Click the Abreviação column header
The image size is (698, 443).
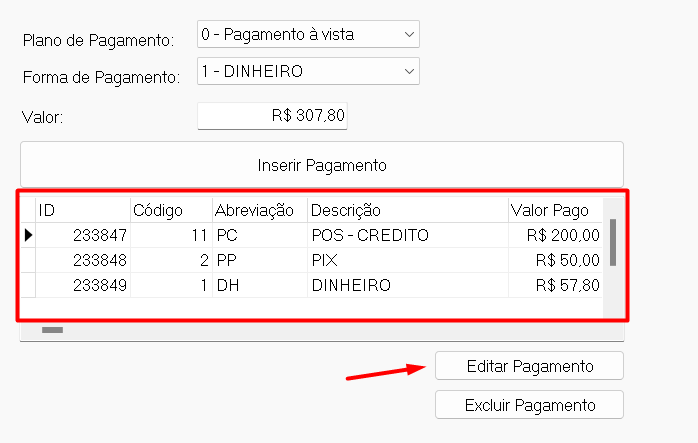(258, 210)
